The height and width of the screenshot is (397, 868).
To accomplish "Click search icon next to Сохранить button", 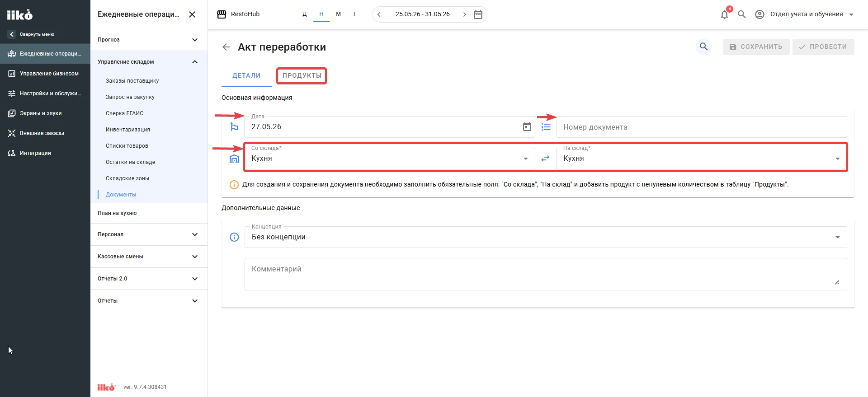I will (704, 47).
